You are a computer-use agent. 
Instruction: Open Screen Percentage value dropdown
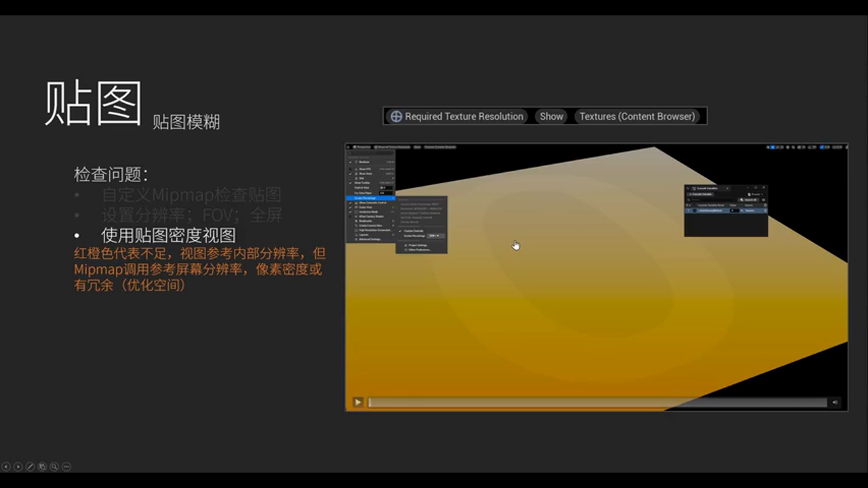point(435,236)
